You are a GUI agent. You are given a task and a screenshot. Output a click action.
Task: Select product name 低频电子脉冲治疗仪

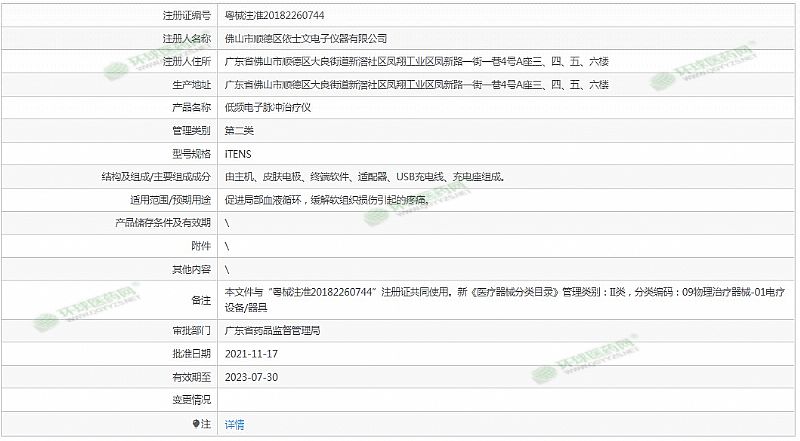click(x=267, y=107)
